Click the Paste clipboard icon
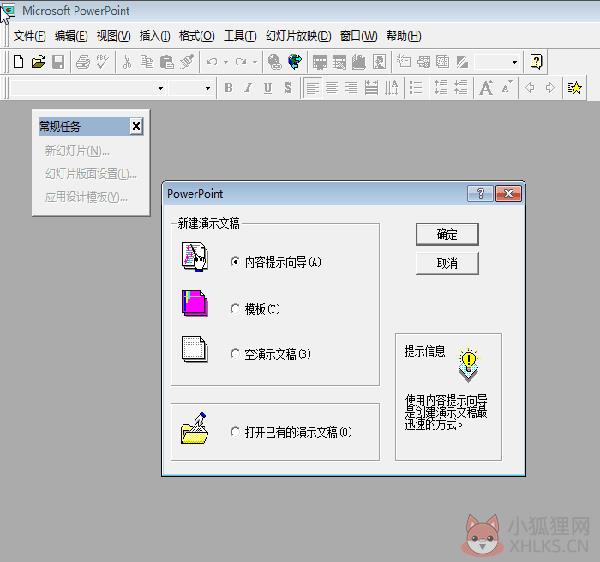The height and width of the screenshot is (562, 600). [167, 62]
